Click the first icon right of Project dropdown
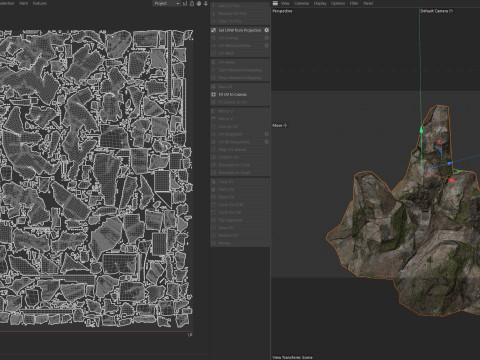 click(185, 3)
